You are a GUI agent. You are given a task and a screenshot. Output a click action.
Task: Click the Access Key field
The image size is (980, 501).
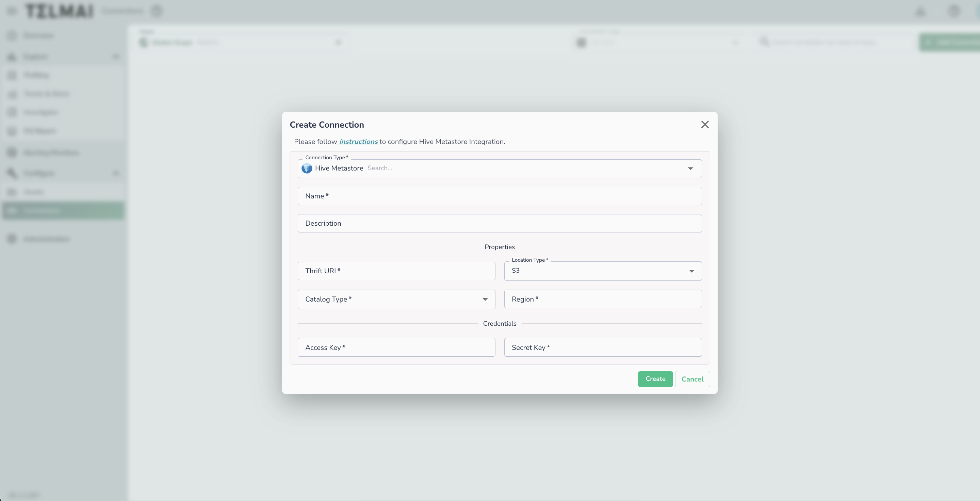(x=396, y=347)
